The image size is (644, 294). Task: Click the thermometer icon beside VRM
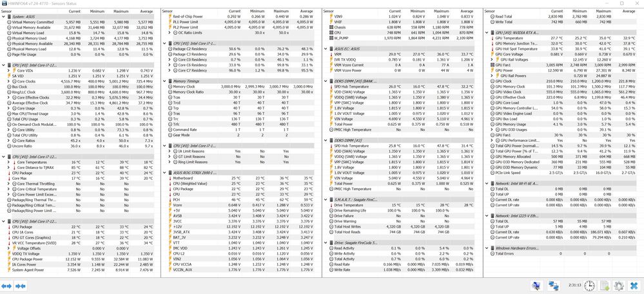click(x=331, y=54)
